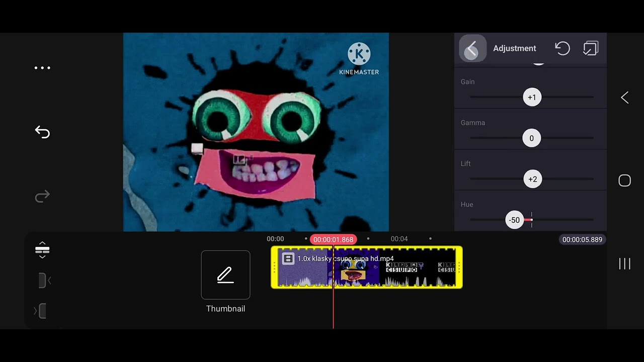Tap the redo arrow icon

pyautogui.click(x=42, y=196)
